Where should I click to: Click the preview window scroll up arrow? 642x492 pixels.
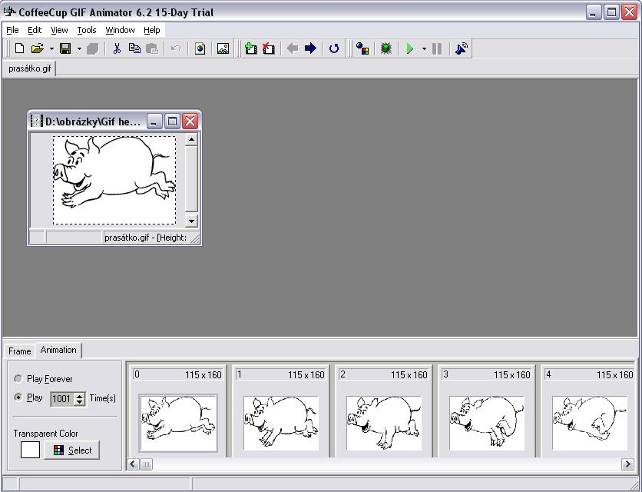click(x=191, y=140)
